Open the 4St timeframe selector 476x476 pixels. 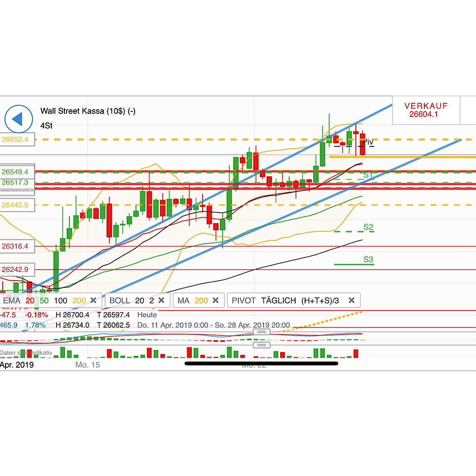click(x=47, y=126)
